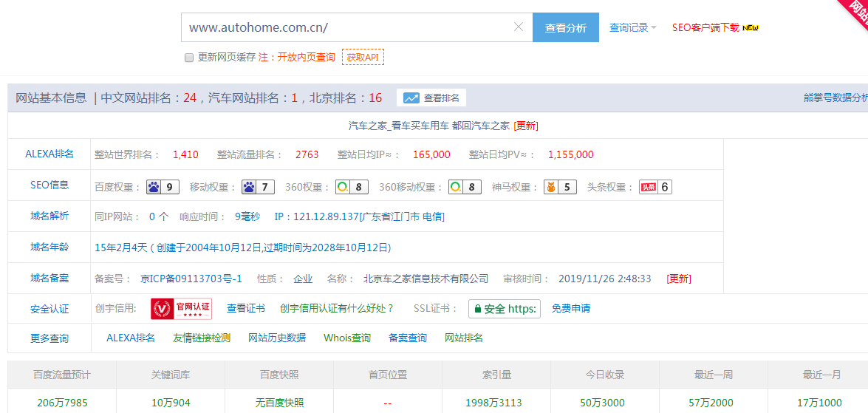Viewport: 868px width, 413px height.
Task: Click the 查看分析 button
Action: [x=565, y=27]
